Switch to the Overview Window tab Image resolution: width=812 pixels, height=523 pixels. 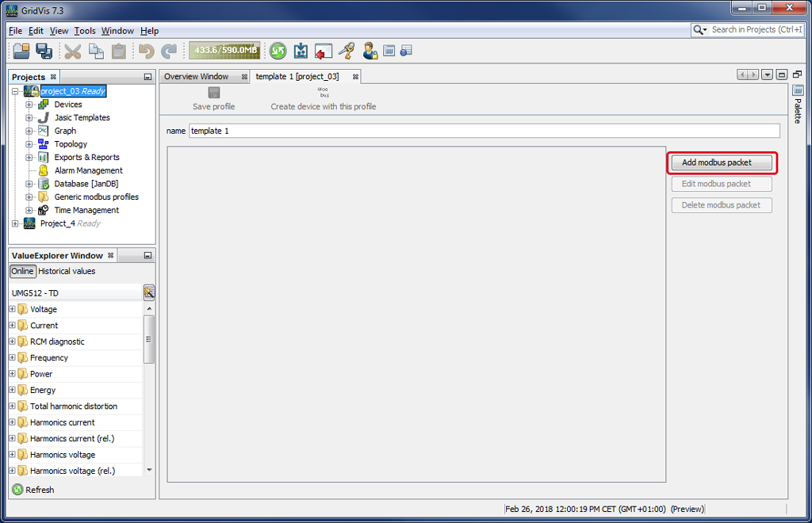[196, 77]
